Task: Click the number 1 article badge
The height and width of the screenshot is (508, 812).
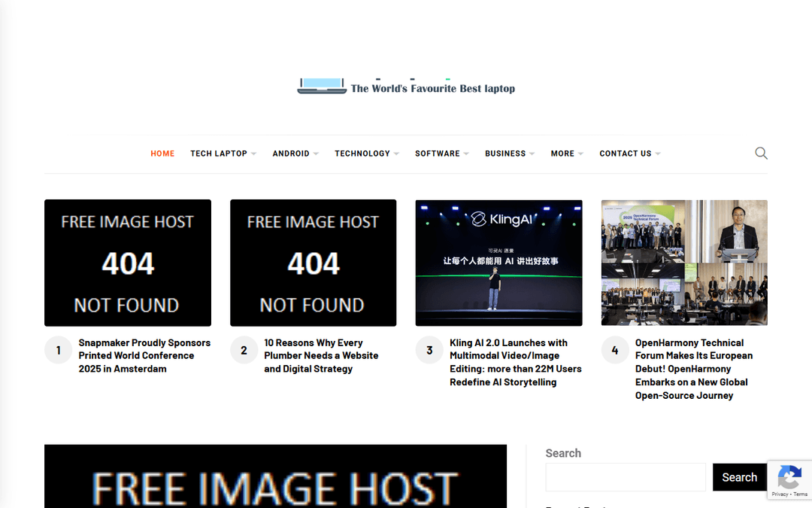Action: point(59,351)
